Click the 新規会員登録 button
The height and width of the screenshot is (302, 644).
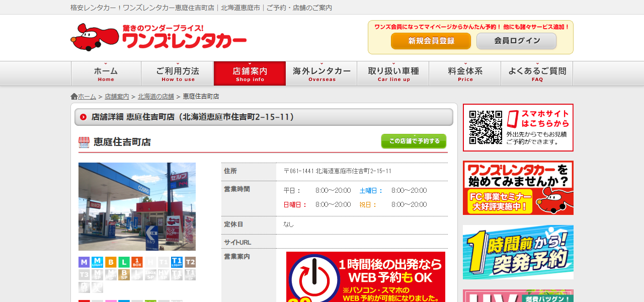click(431, 41)
